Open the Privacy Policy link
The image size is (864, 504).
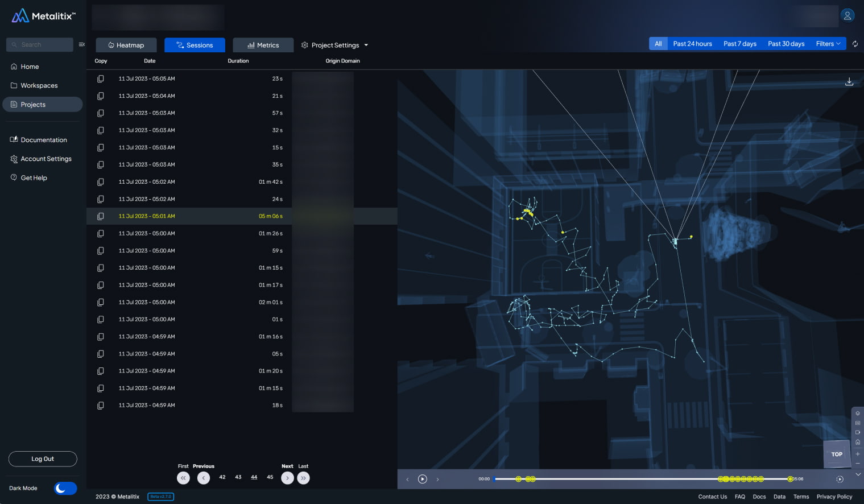tap(834, 496)
